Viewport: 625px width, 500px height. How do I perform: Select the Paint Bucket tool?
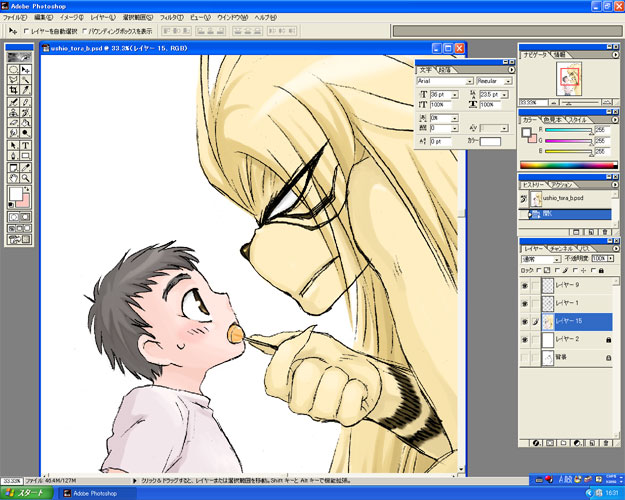click(25, 123)
